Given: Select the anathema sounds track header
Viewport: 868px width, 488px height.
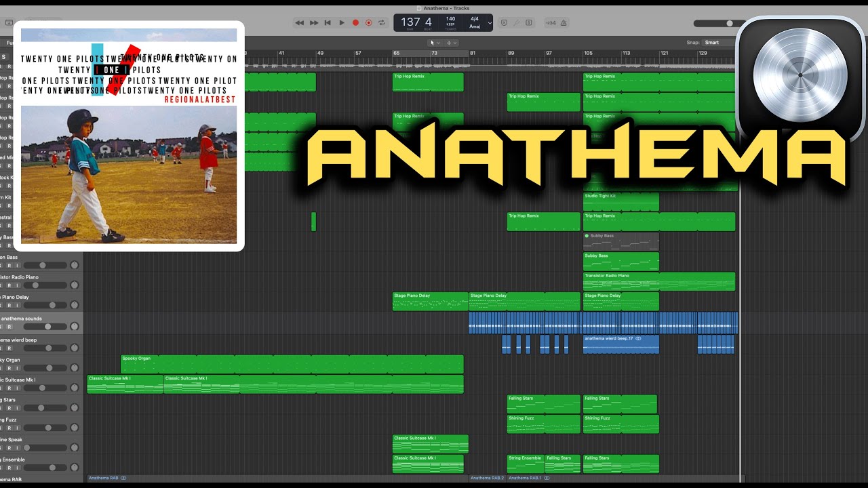Looking at the screenshot, I should click(x=41, y=323).
